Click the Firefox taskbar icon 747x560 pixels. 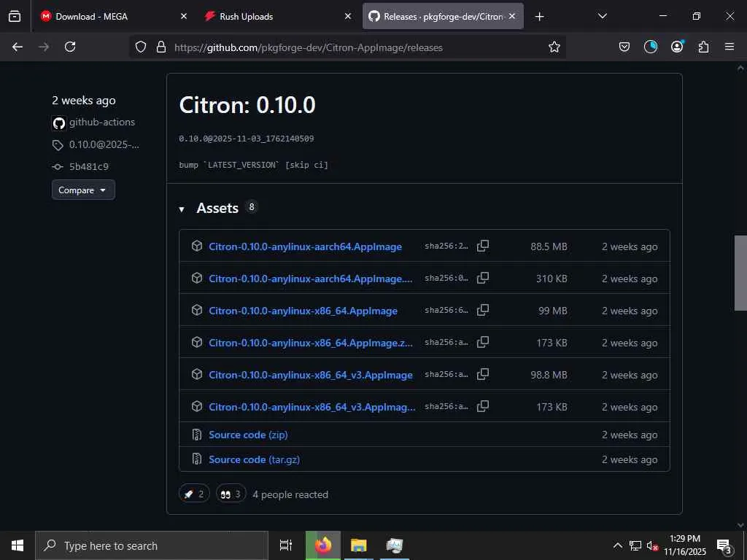[323, 545]
